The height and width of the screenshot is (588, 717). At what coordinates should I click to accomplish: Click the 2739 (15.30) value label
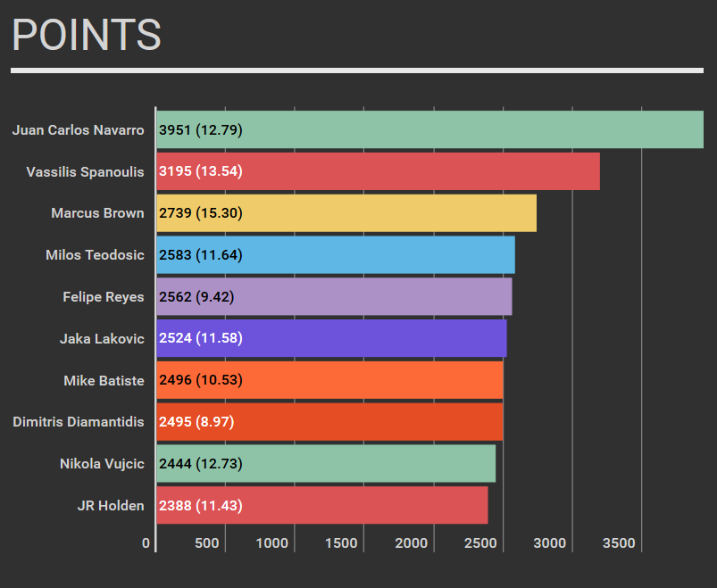[200, 213]
